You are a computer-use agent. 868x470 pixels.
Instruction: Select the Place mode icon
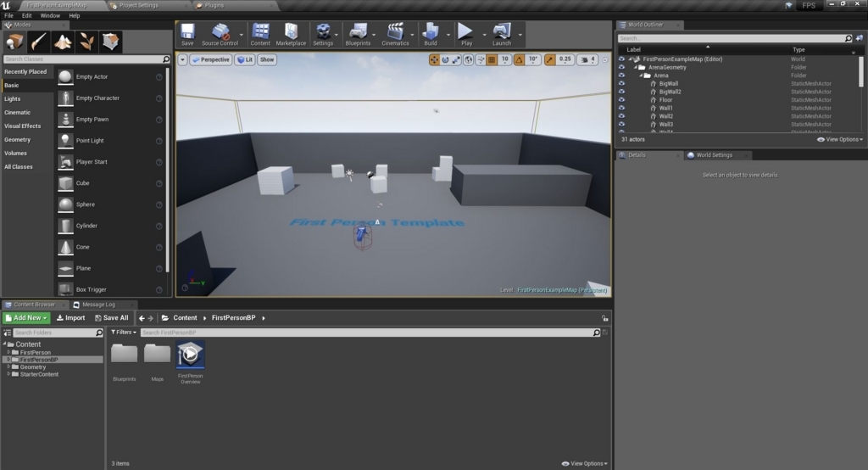click(x=14, y=42)
